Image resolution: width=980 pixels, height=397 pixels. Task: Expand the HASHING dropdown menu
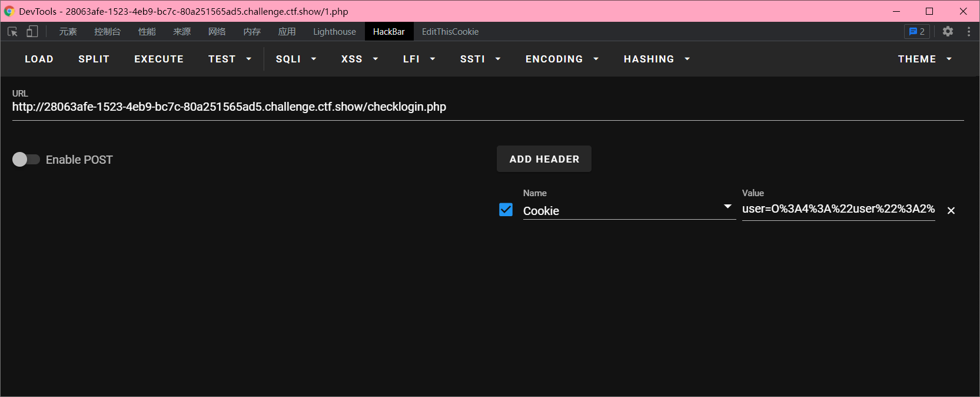point(657,59)
